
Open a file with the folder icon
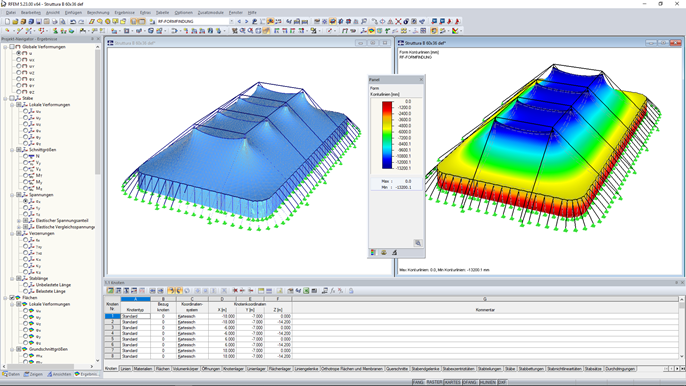click(x=15, y=21)
